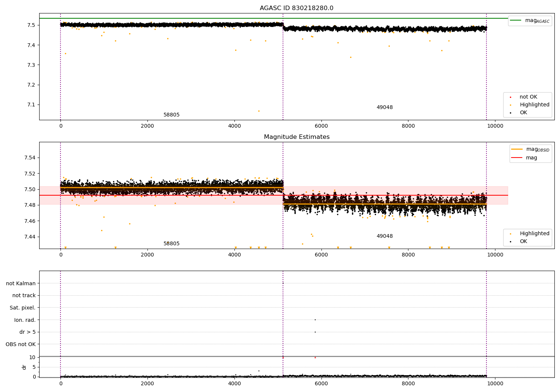Select obsid label 58805 in Magnitude Estimates plot
The width and height of the screenshot is (560, 392).
[x=171, y=244]
